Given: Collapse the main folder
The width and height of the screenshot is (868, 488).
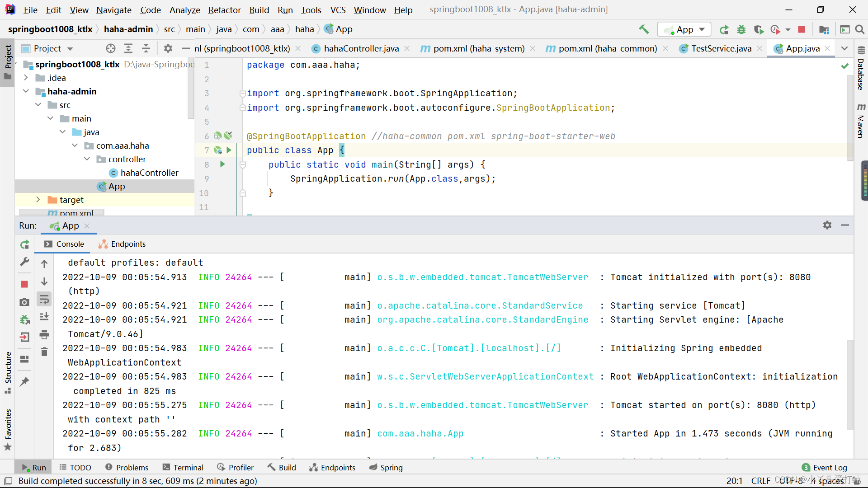Looking at the screenshot, I should pyautogui.click(x=50, y=118).
